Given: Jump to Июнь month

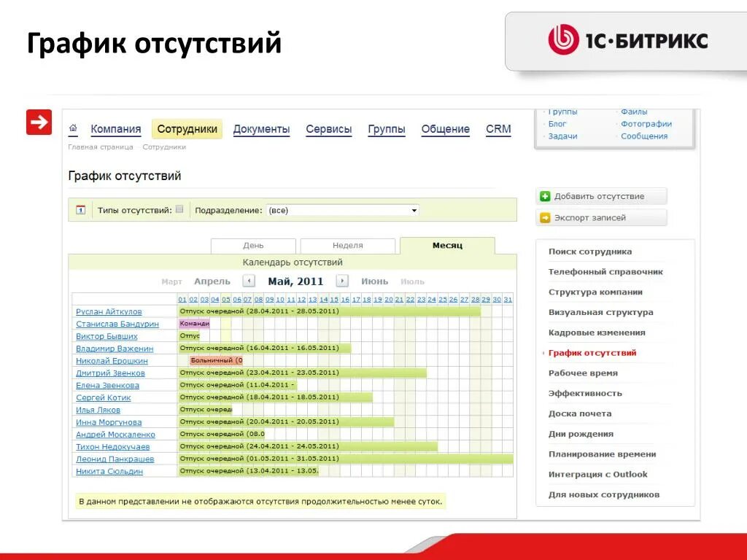Looking at the screenshot, I should point(374,281).
